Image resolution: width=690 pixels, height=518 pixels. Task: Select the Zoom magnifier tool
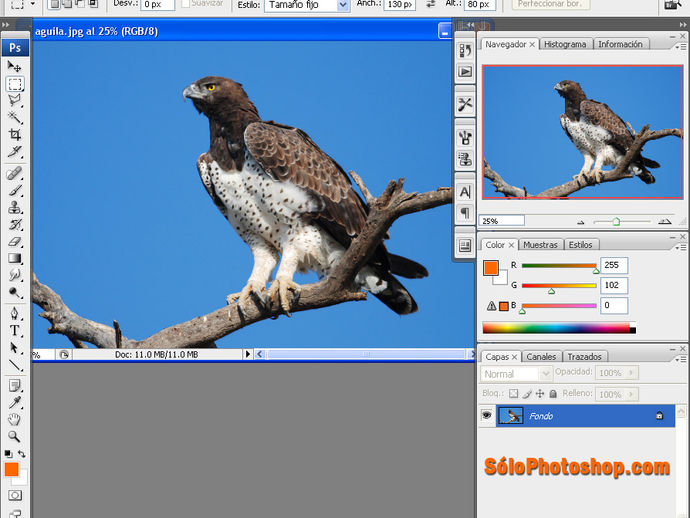tap(15, 436)
